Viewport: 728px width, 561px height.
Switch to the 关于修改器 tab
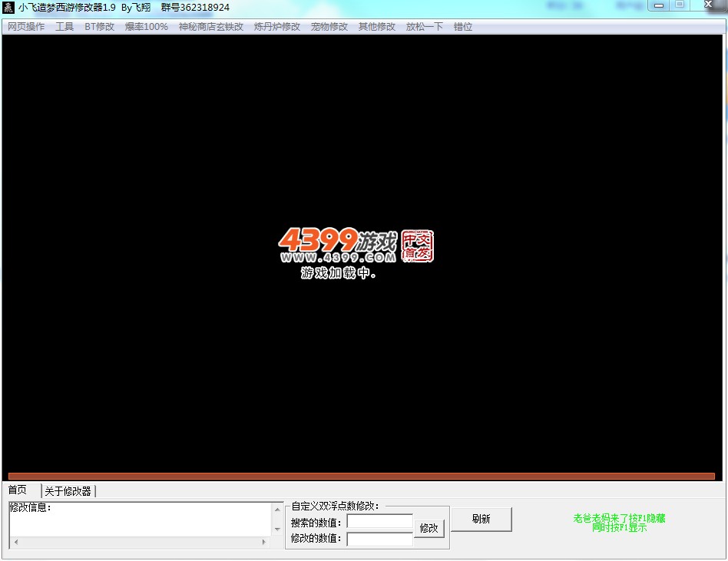(x=68, y=491)
